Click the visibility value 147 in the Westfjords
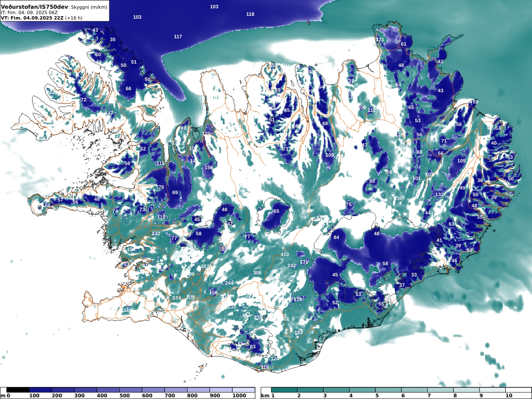 (x=109, y=113)
